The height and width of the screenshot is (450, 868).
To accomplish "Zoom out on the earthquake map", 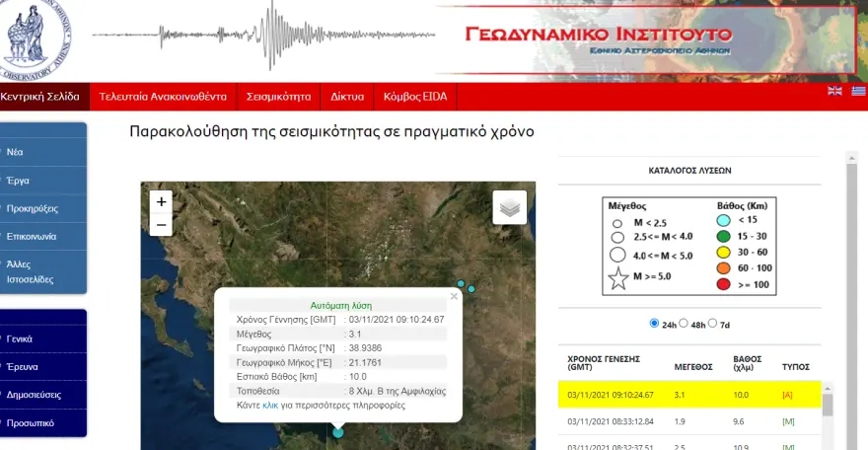I will 162,225.
